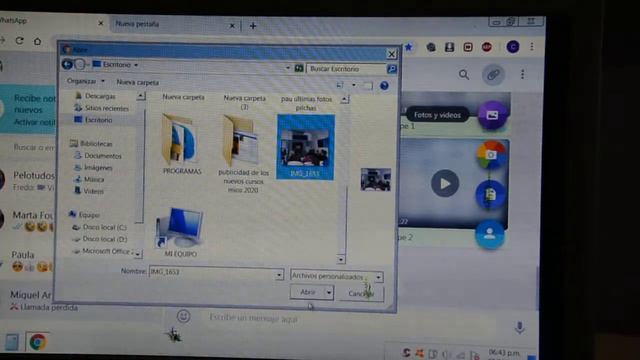Reload the page with Chrome refresh icon
Viewport: 640px width, 360px height.
(x=19, y=41)
